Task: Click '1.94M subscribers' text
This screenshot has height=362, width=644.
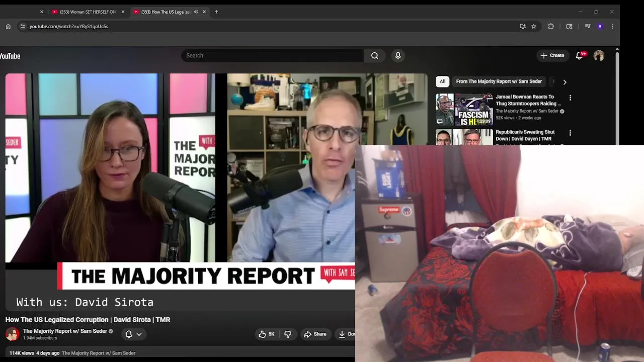Action: pos(40,338)
